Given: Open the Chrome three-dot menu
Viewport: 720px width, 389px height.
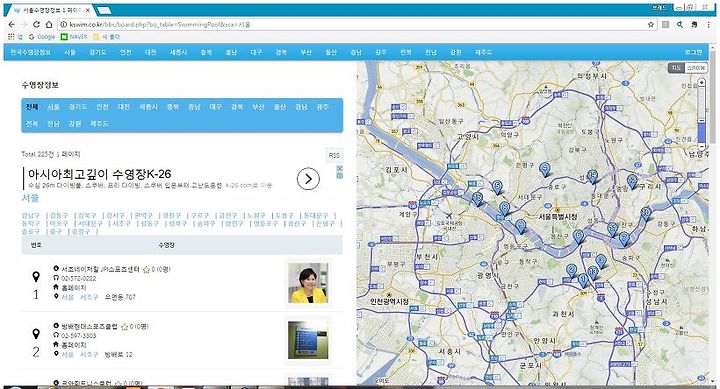Looking at the screenshot, I should tap(709, 25).
